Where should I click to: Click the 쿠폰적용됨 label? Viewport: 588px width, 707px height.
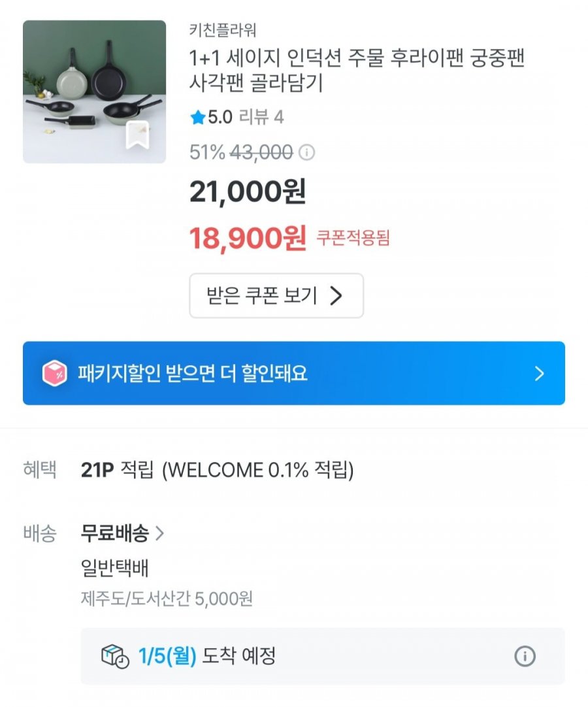pos(353,238)
